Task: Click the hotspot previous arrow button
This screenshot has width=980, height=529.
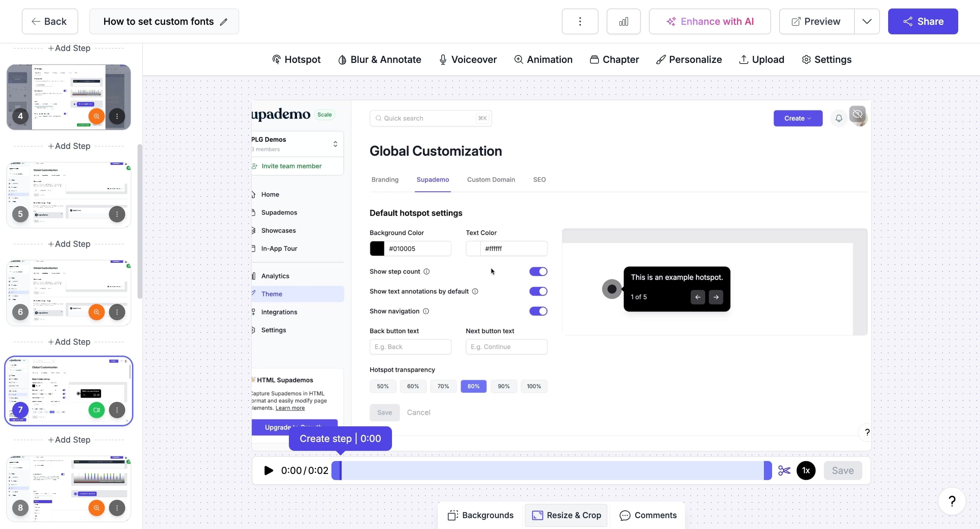Action: pos(698,297)
